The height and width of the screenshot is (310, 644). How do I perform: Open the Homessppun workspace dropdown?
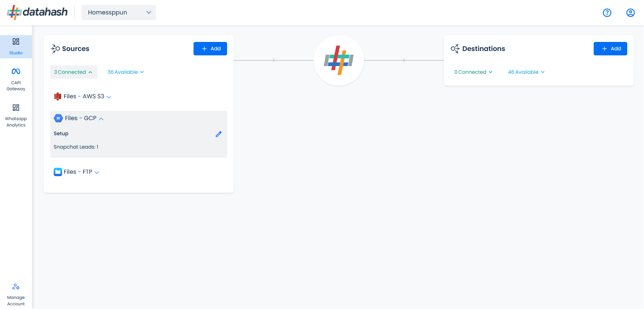click(x=119, y=12)
